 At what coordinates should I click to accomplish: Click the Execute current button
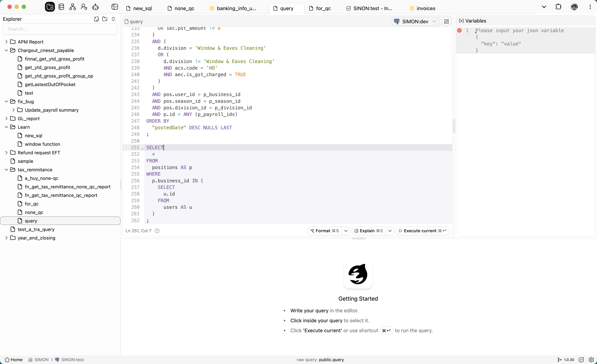point(422,231)
